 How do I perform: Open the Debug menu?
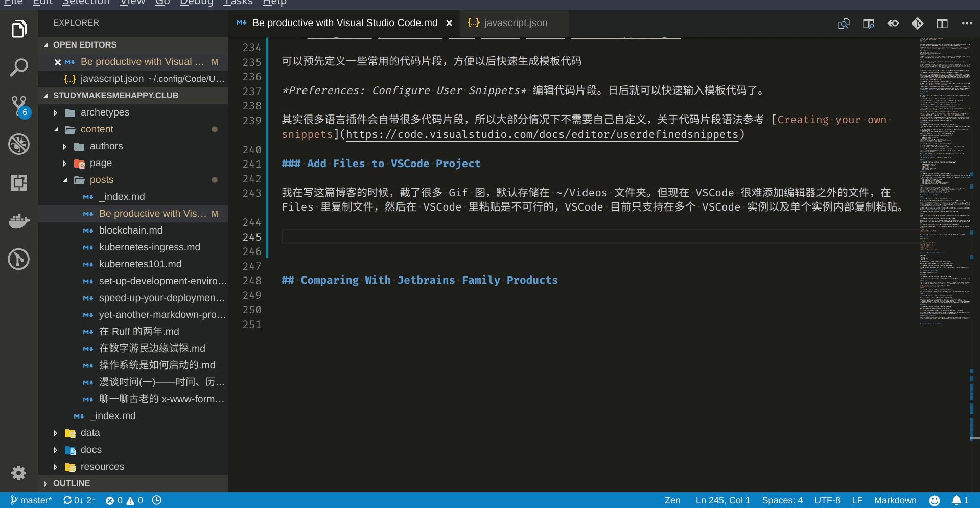pos(196,3)
